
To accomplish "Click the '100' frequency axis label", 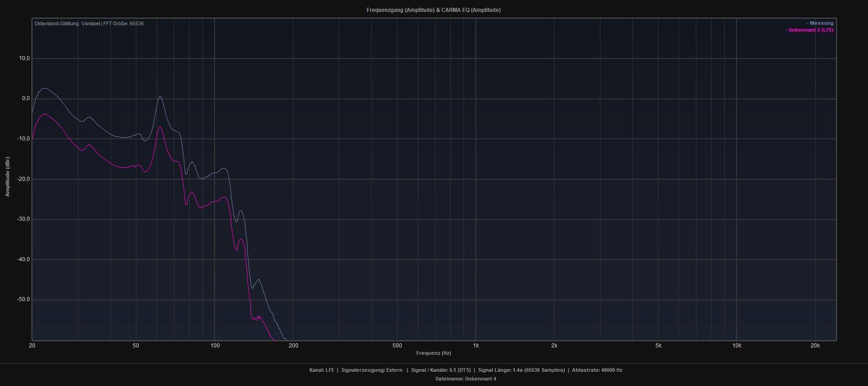I will pyautogui.click(x=215, y=346).
